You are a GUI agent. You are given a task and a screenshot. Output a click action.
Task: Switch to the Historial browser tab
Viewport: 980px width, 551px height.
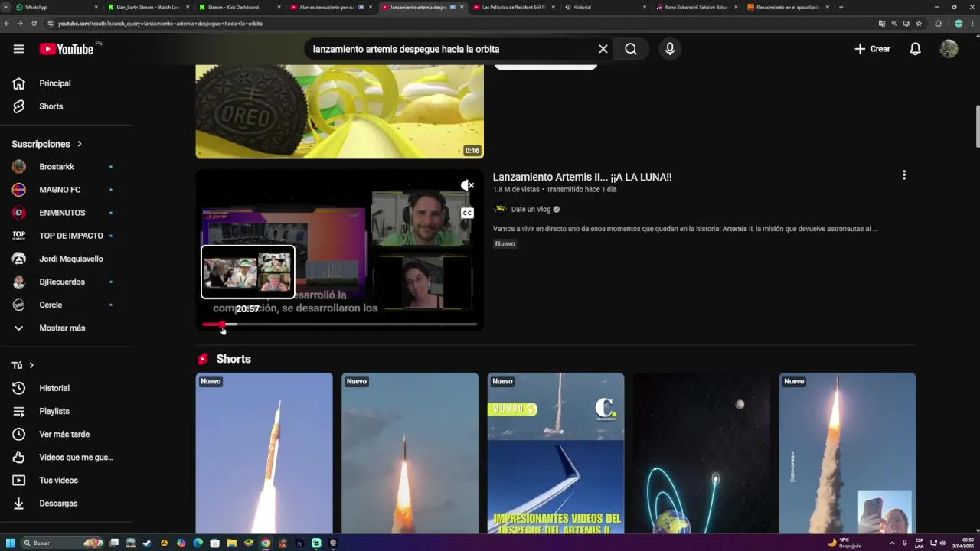point(605,7)
